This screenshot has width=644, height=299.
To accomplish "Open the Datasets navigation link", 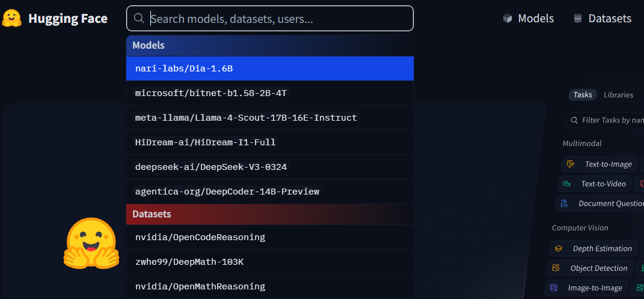I will pos(610,19).
